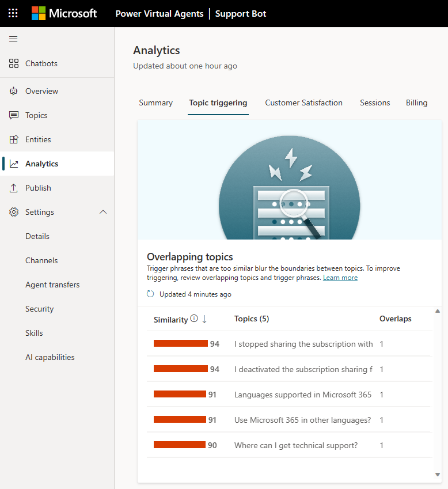Switch to the Sessions tab

click(375, 103)
